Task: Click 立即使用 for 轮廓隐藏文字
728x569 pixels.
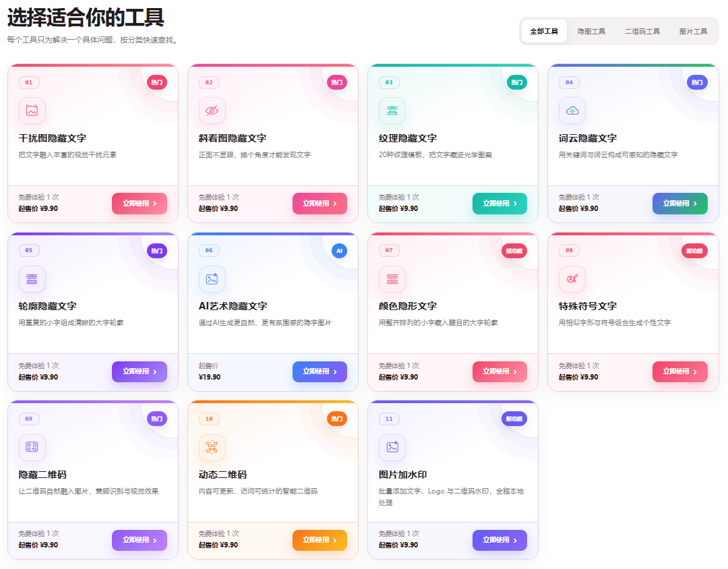Action: pos(140,371)
